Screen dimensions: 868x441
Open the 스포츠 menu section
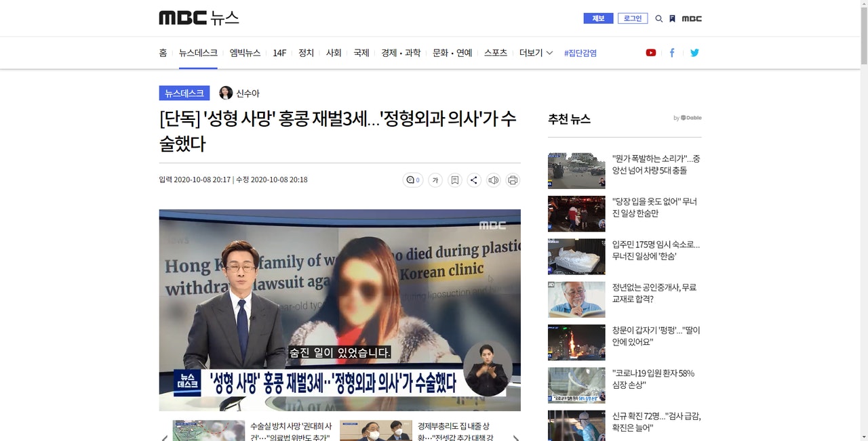coord(495,53)
